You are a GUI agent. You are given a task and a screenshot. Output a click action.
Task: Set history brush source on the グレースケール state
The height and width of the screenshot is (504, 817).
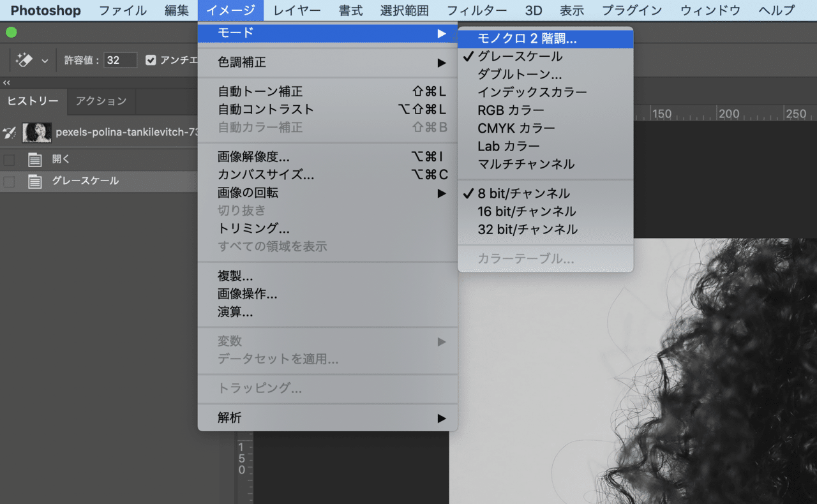9,181
